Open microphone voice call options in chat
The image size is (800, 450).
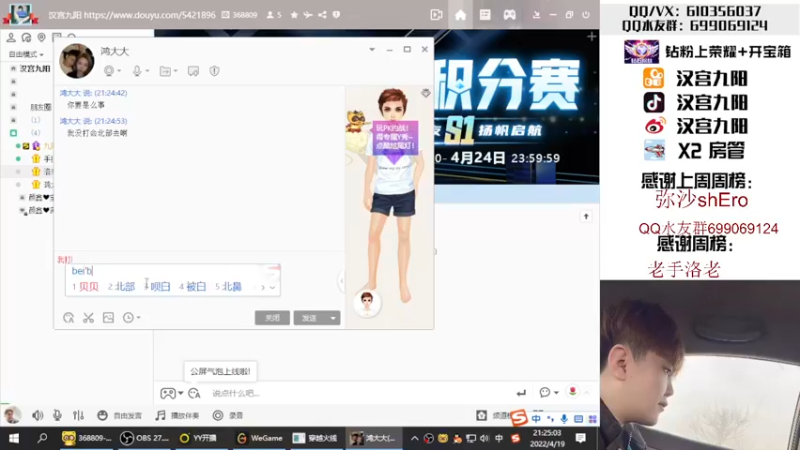pyautogui.click(x=140, y=71)
